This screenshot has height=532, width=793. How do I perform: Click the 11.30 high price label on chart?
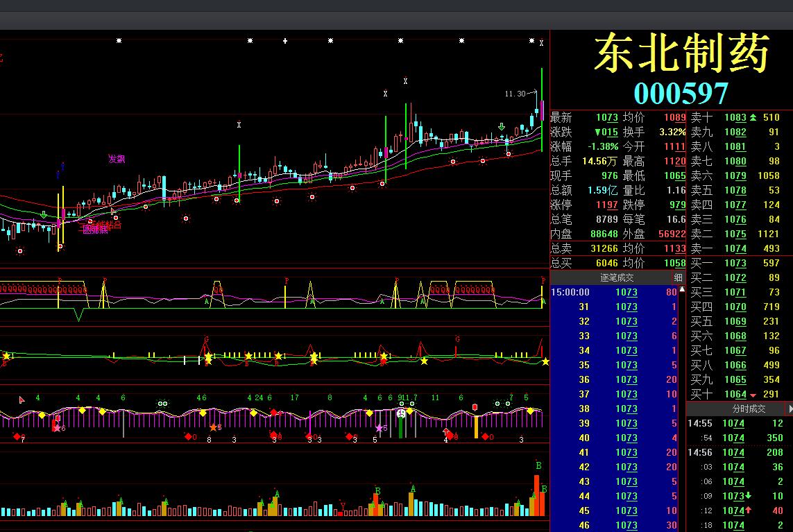point(515,94)
